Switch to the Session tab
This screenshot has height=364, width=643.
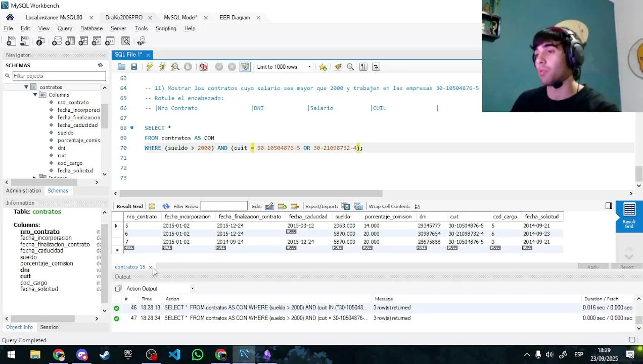tap(49, 327)
